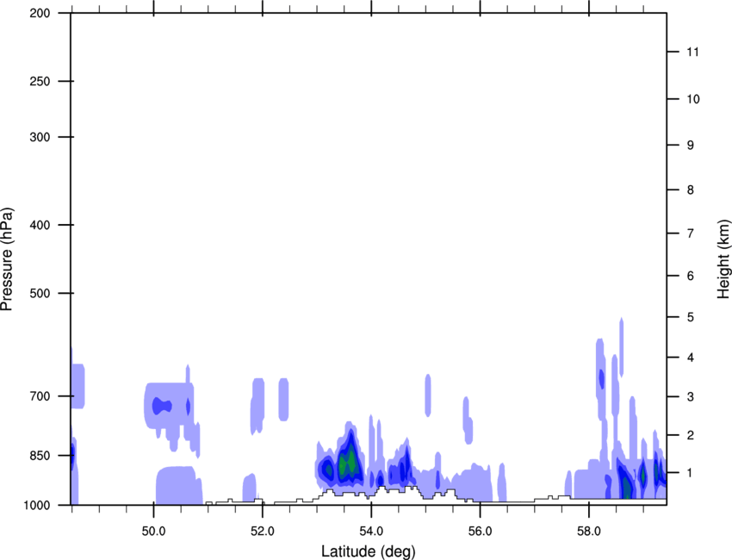Screen dimensions: 732x560
Task: Pick the 4 km height label
Action: (691, 358)
